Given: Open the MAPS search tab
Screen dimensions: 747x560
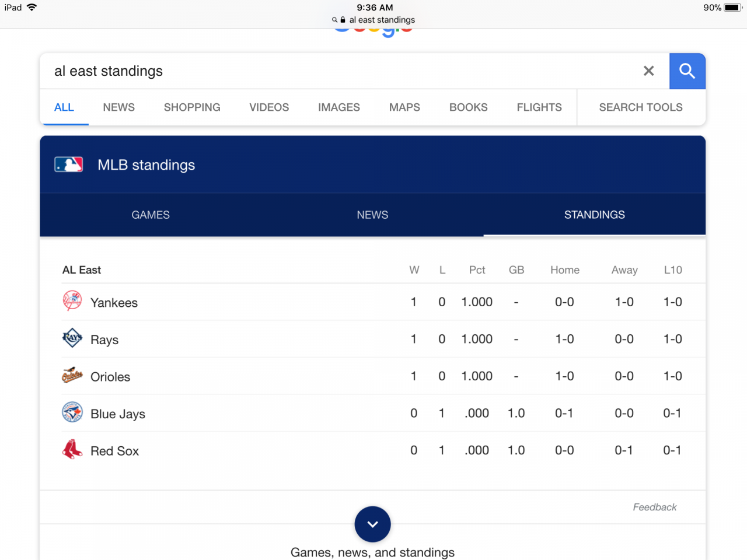Looking at the screenshot, I should pos(404,107).
